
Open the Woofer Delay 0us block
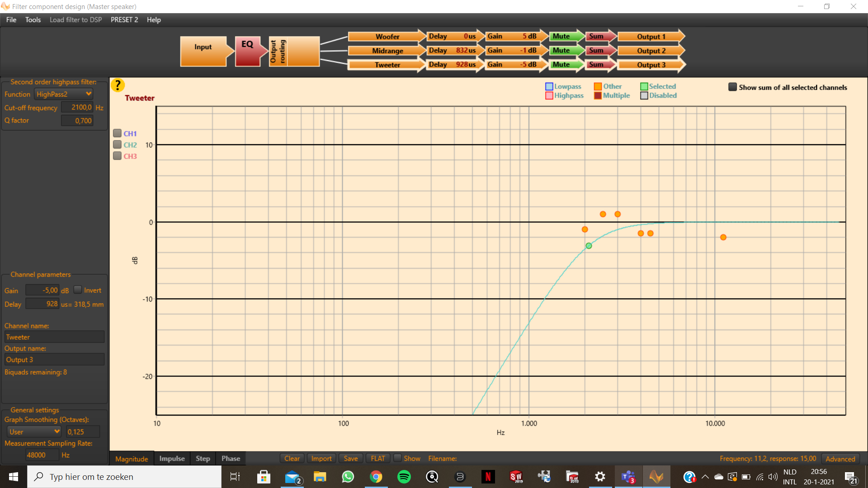click(455, 37)
